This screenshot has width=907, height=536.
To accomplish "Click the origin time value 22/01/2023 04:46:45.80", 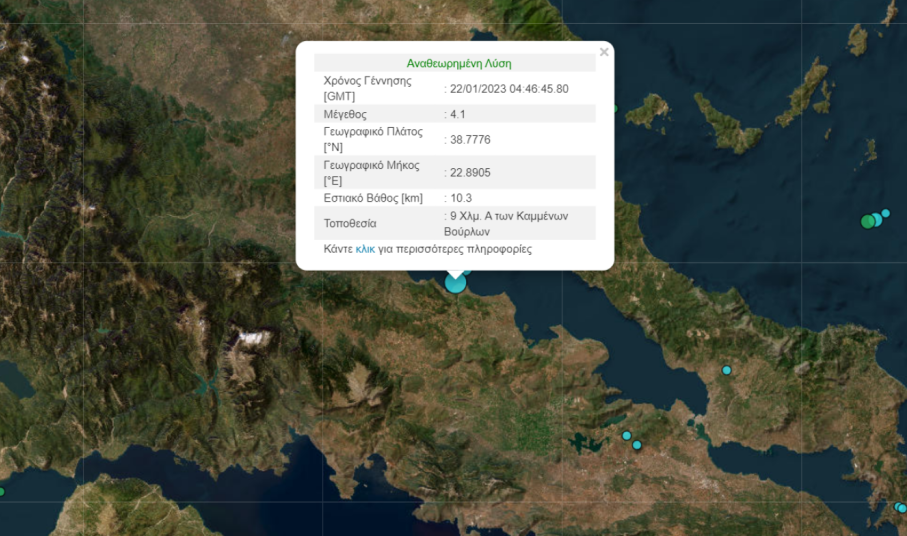I will point(509,88).
